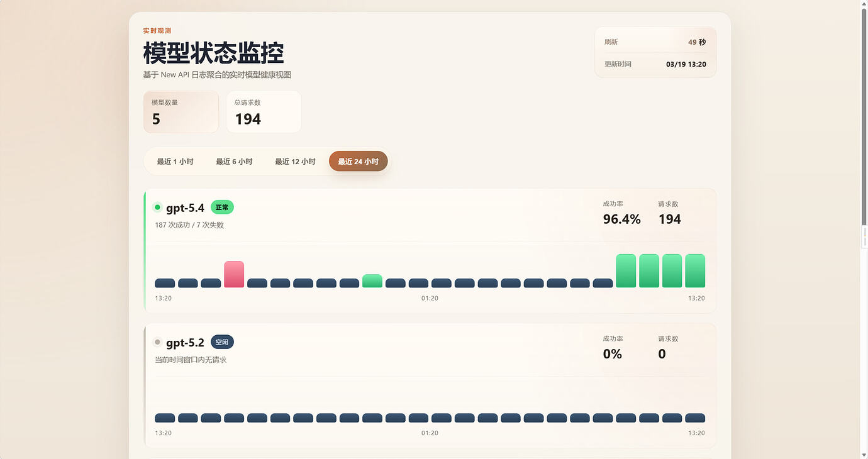
Task: Click the red failure bar in gpt-5.4 timeline
Action: point(234,274)
